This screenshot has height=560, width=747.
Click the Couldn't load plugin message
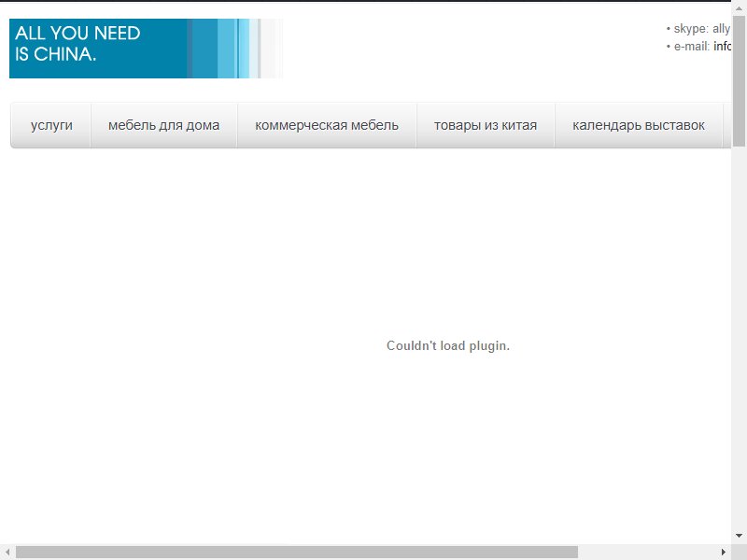click(x=448, y=345)
